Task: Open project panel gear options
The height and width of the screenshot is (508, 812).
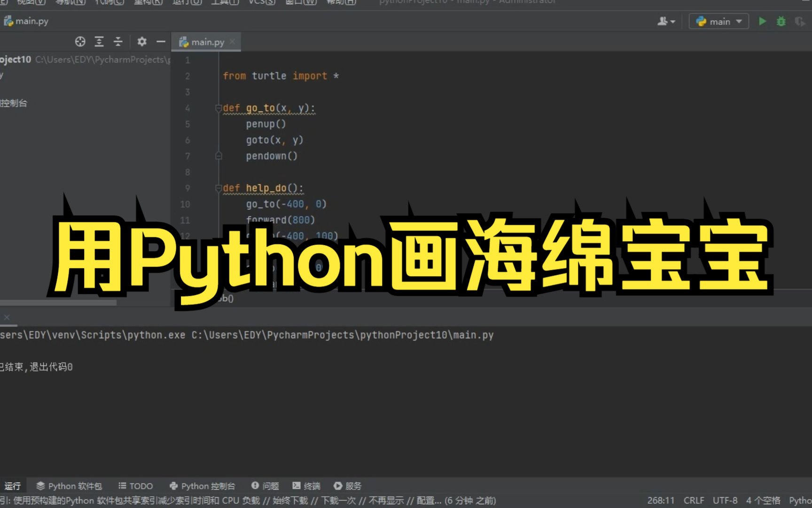Action: (x=142, y=41)
